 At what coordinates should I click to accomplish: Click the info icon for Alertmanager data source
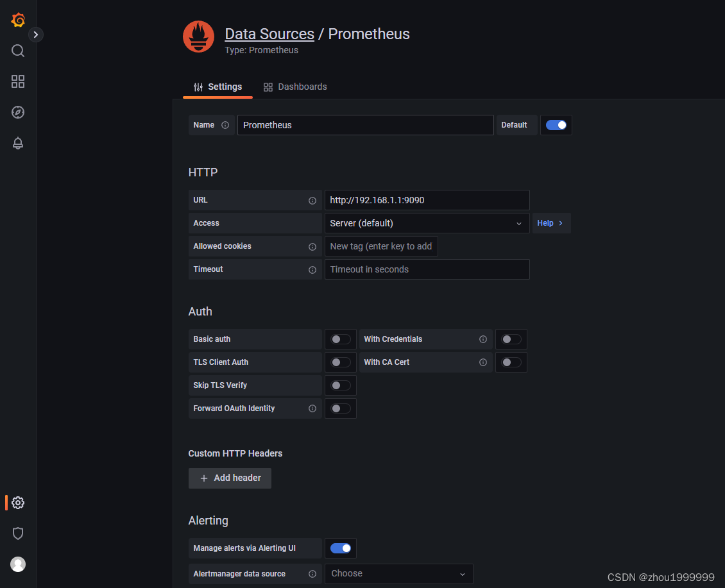[312, 574]
